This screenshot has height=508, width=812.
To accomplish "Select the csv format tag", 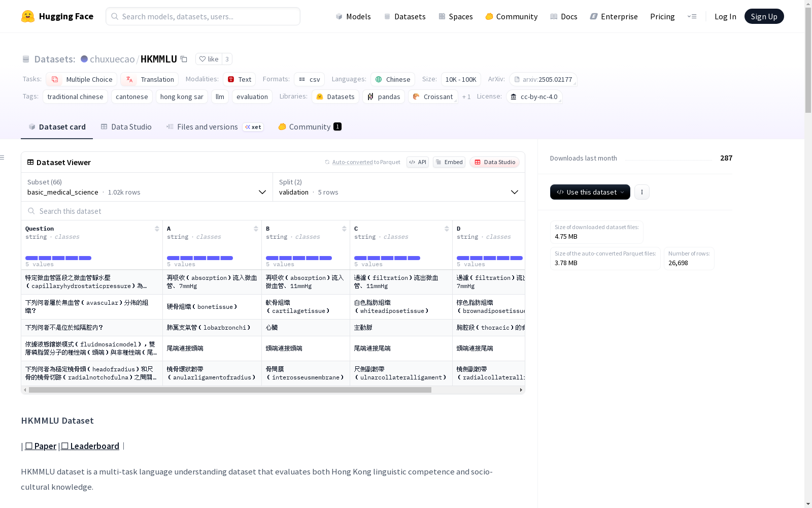I will point(310,79).
